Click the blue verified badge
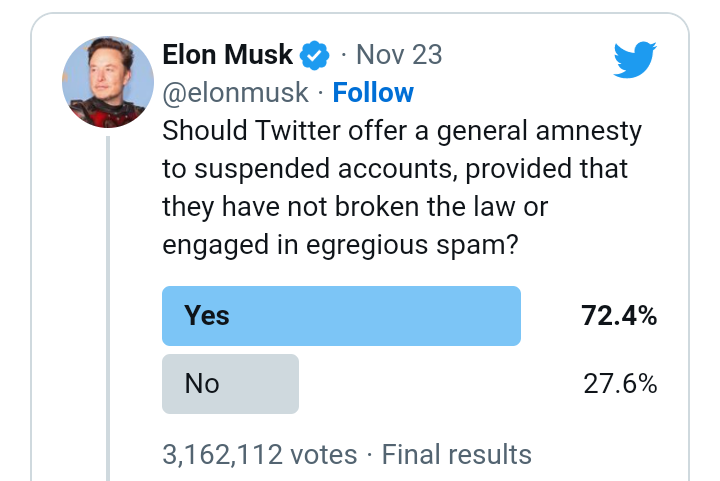 click(316, 55)
